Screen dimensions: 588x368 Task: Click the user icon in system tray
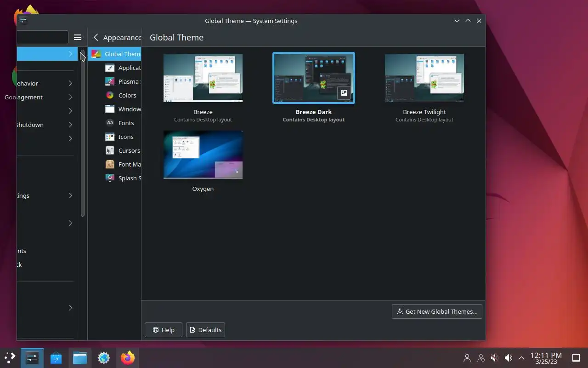tap(467, 358)
